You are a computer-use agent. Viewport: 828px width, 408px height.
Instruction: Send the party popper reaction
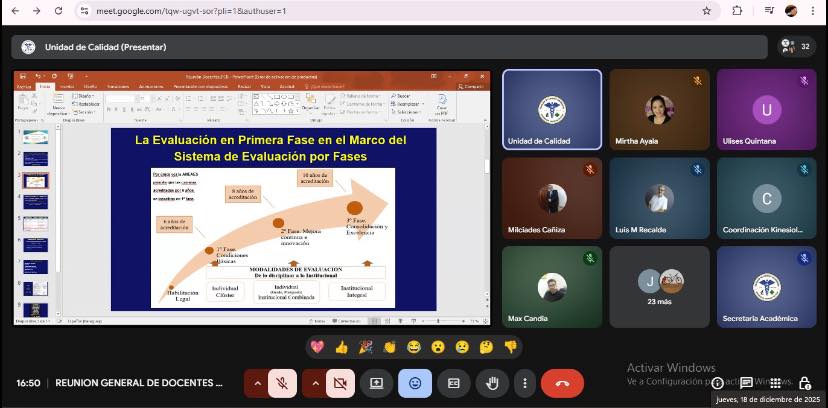(366, 347)
